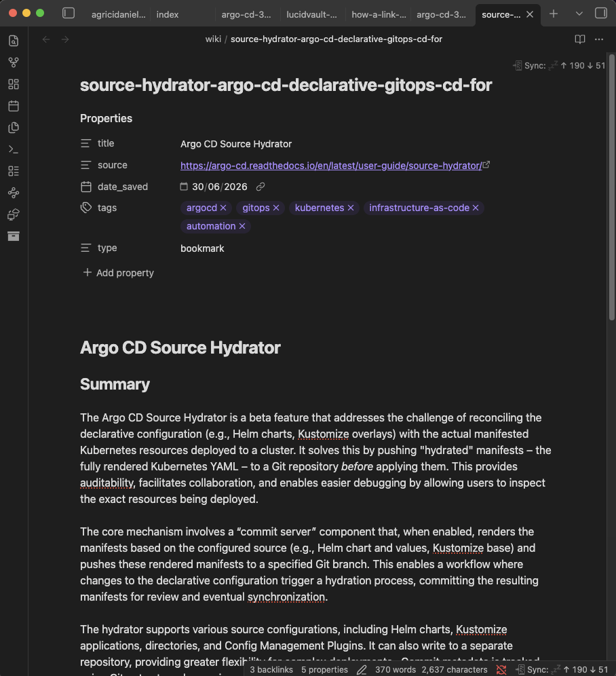
Task: Toggle the right sidebar panel
Action: (x=601, y=14)
